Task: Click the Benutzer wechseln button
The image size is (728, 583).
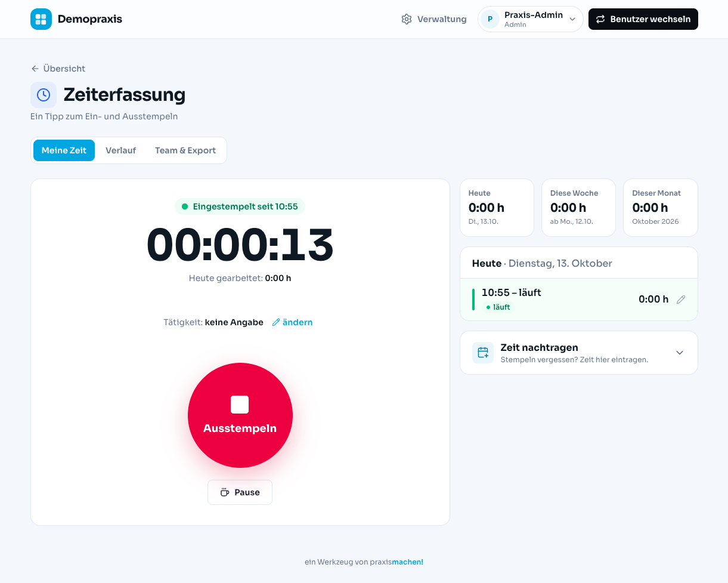Action: pyautogui.click(x=643, y=19)
